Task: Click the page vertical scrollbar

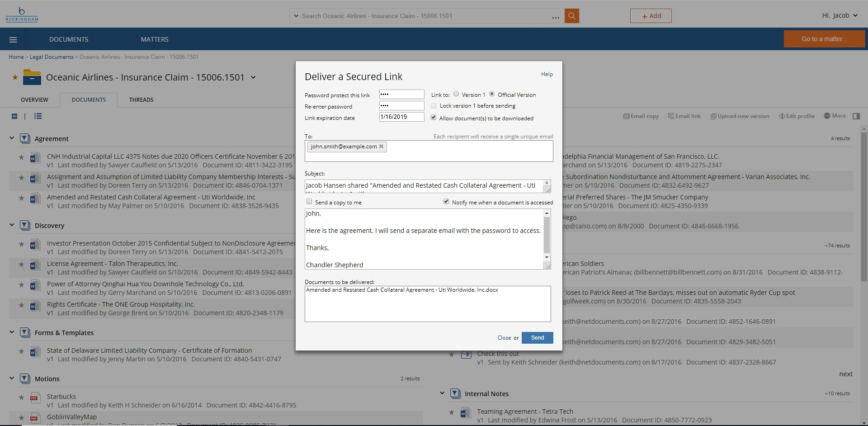Action: [864, 207]
